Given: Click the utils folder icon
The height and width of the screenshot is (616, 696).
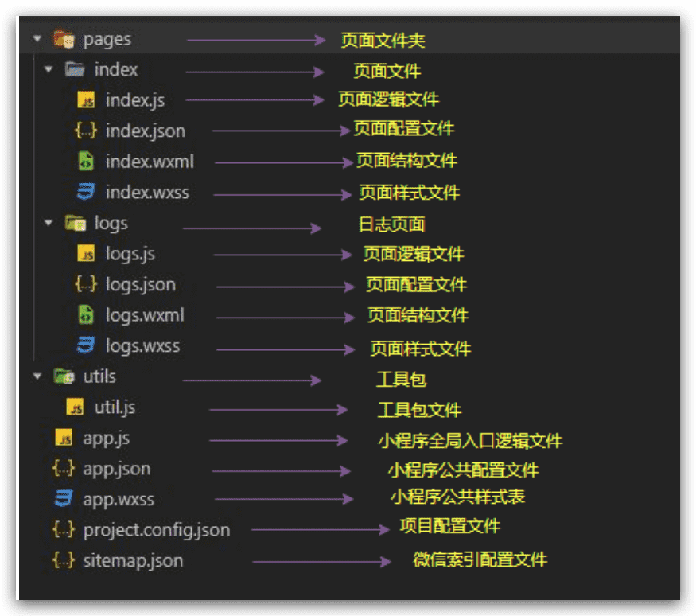Looking at the screenshot, I should (x=64, y=376).
